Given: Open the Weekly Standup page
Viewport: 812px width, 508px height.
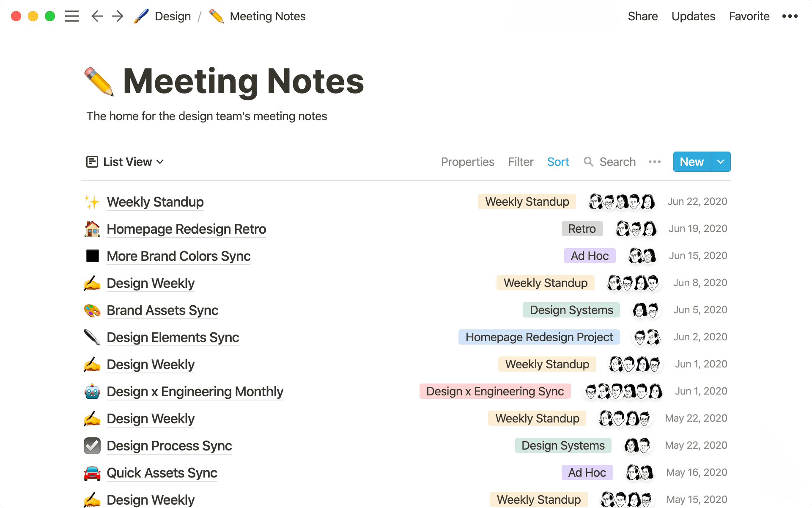Looking at the screenshot, I should 155,202.
